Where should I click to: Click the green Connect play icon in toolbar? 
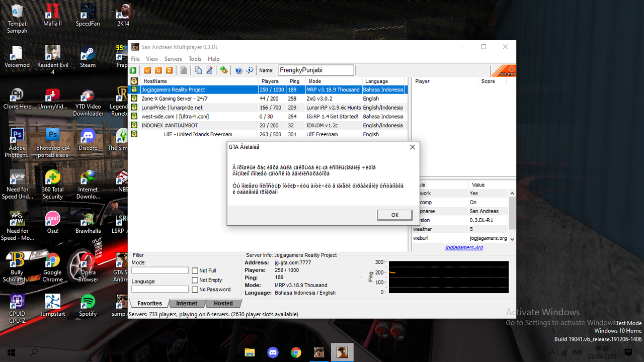(134, 70)
